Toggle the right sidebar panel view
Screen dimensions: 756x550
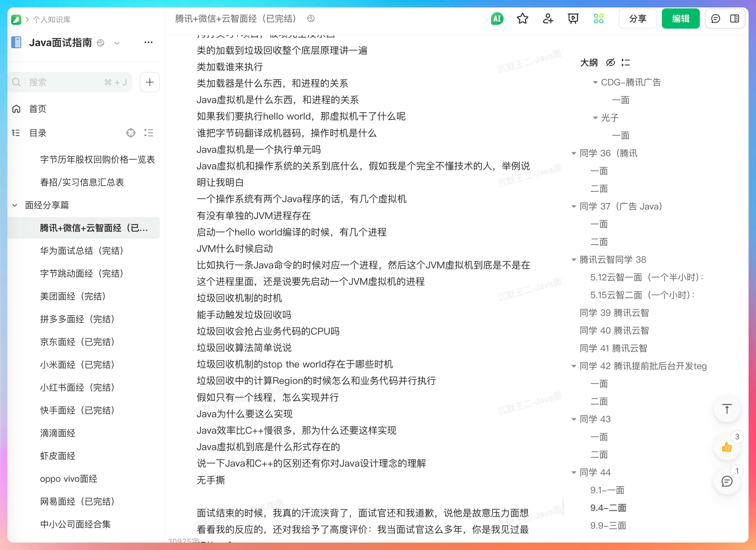(x=735, y=19)
